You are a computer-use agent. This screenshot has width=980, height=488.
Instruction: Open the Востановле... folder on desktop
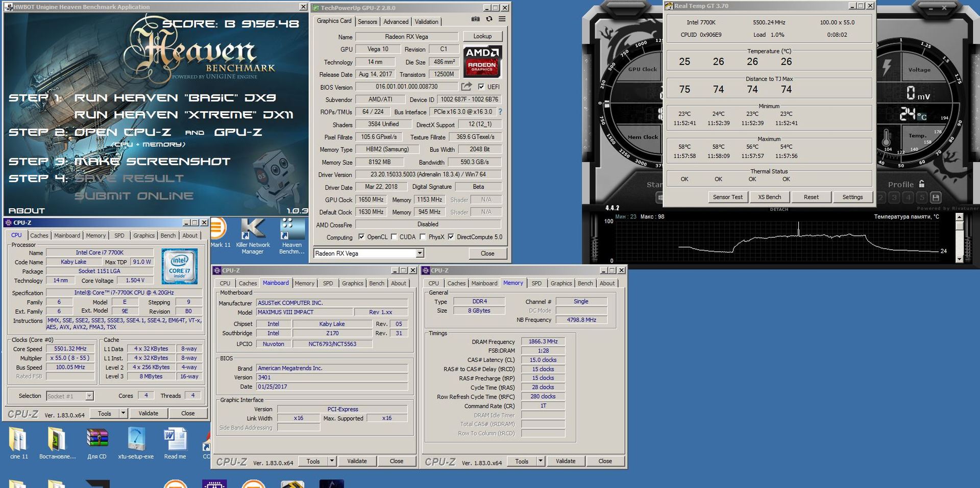57,443
